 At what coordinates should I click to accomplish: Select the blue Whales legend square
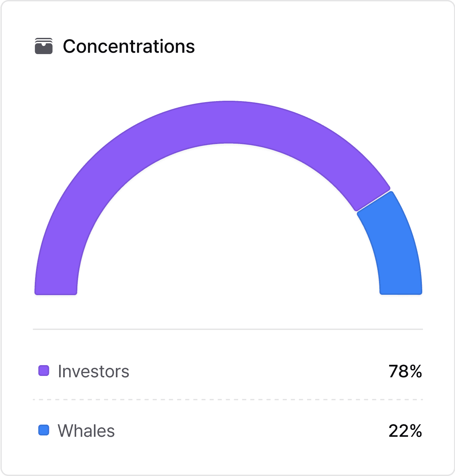click(x=44, y=430)
